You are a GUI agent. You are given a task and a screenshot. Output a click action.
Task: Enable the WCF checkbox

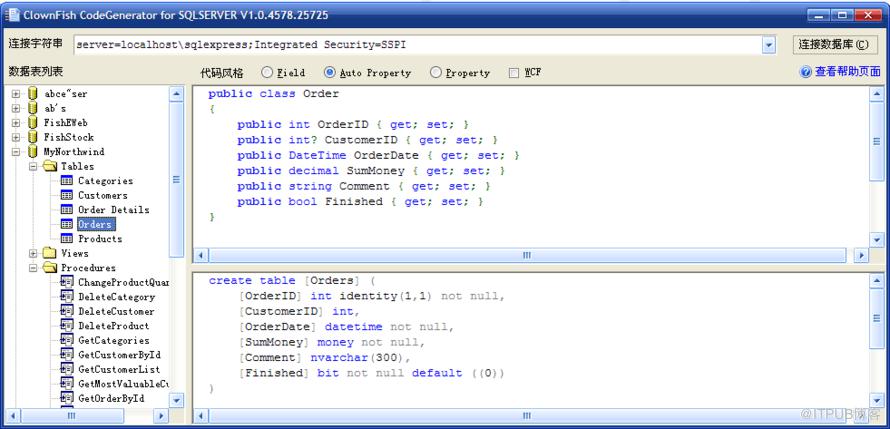coord(514,73)
